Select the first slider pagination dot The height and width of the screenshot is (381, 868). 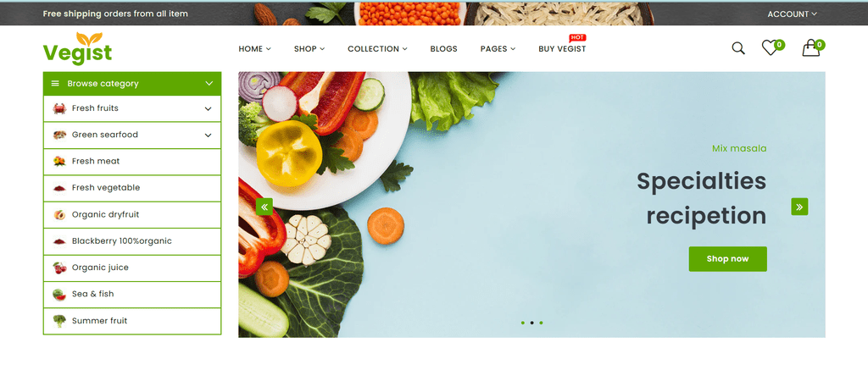(x=522, y=323)
